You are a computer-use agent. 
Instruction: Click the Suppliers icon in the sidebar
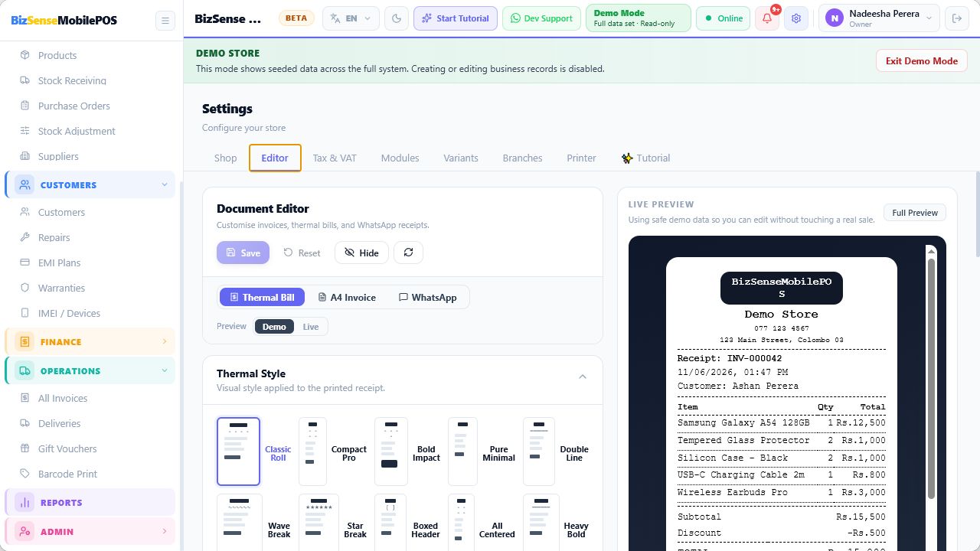click(x=25, y=156)
